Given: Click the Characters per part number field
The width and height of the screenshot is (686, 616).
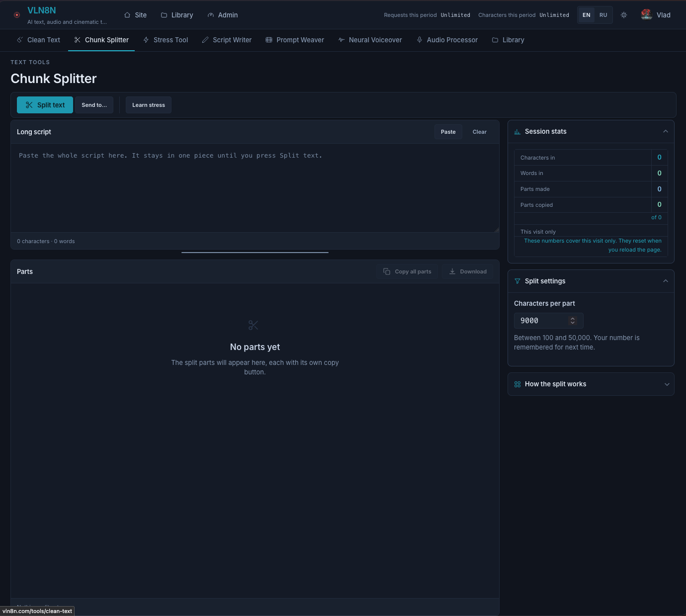Looking at the screenshot, I should click(x=548, y=321).
